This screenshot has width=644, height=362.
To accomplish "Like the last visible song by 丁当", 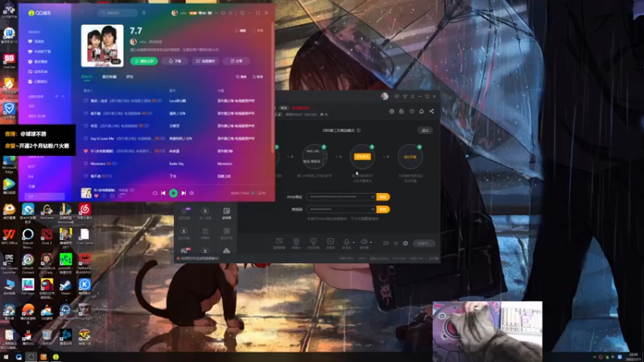I will click(x=85, y=176).
